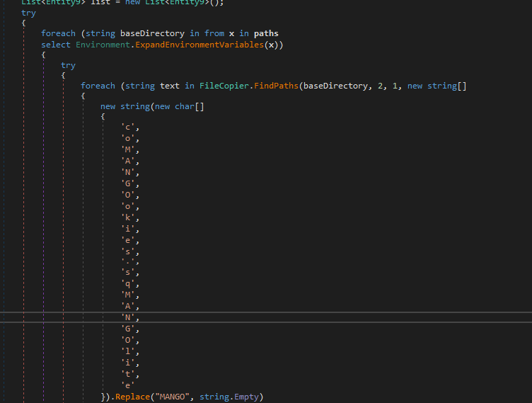Click baseDirectory declaration in outer foreach

pyautogui.click(x=150, y=33)
